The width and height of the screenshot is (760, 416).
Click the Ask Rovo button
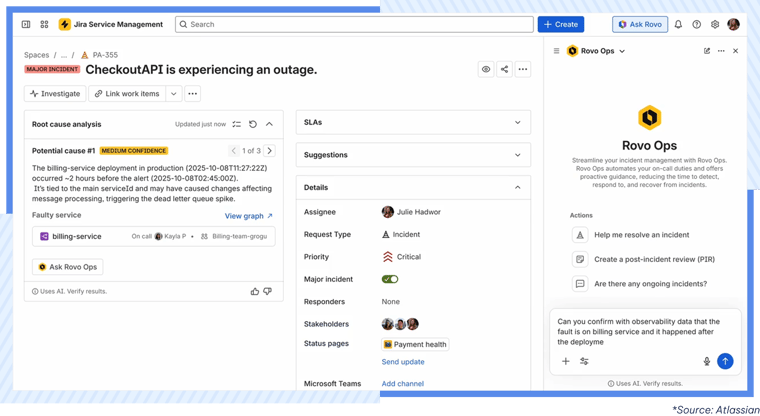click(640, 24)
